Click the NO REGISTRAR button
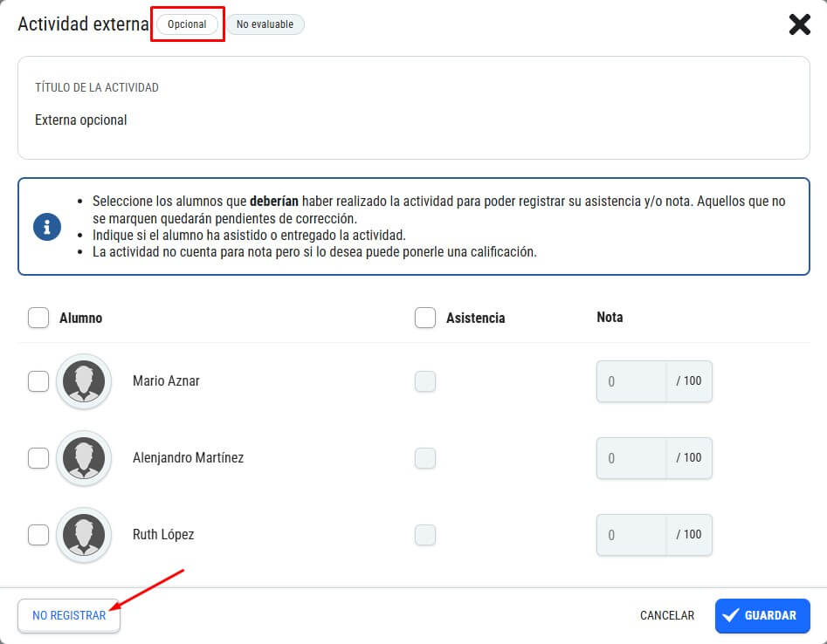Image resolution: width=827 pixels, height=644 pixels. coord(69,615)
